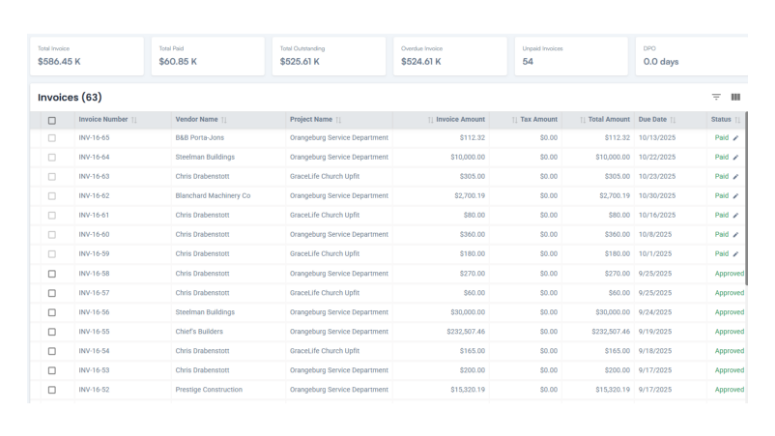Click edit pencil for INV-16-64
This screenshot has height=436, width=775.
(736, 157)
